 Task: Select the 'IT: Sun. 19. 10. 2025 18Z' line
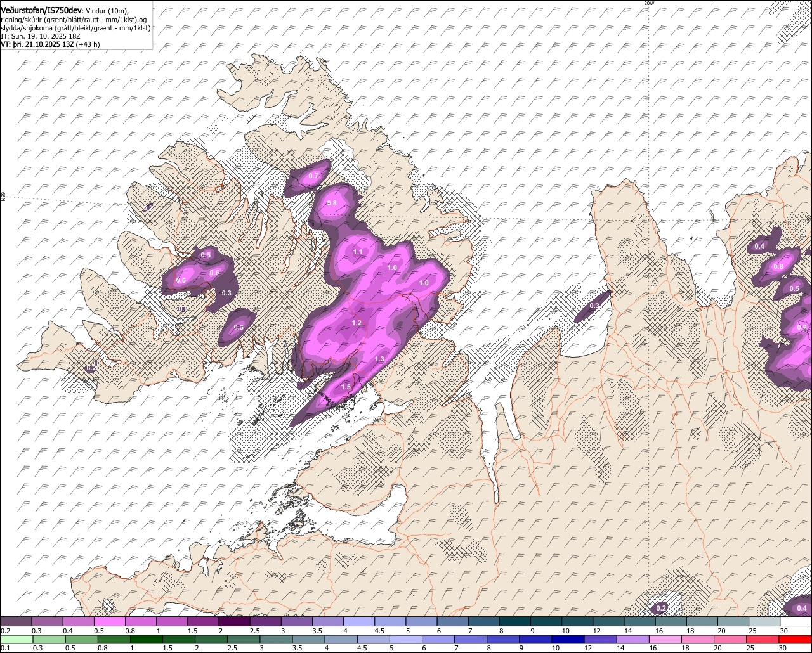click(41, 37)
